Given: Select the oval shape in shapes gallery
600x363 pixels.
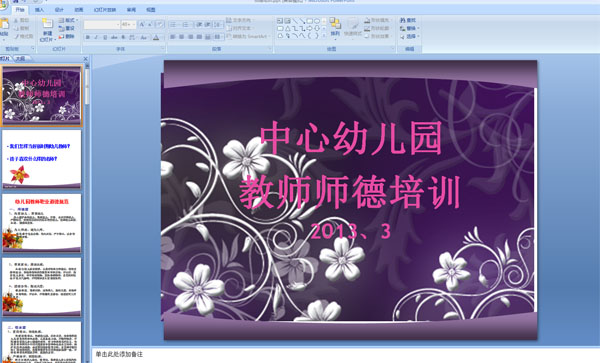Looking at the screenshot, I should [x=317, y=21].
